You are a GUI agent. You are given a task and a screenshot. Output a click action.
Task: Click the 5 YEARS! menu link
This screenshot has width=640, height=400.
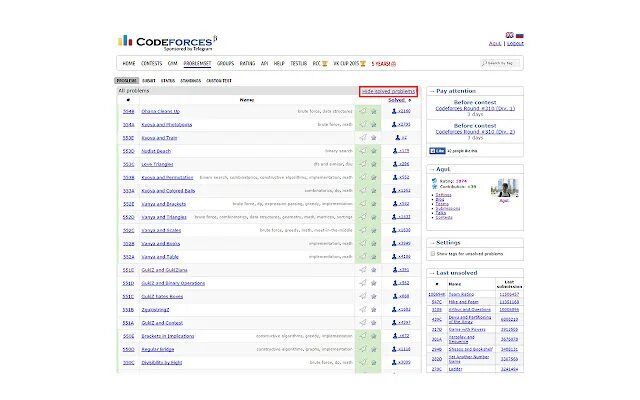(383, 64)
